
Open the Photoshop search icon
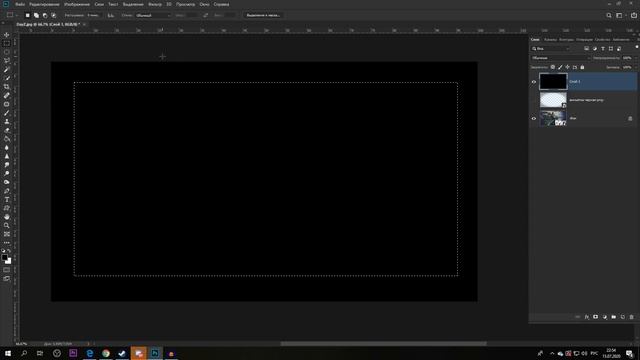coord(609,16)
